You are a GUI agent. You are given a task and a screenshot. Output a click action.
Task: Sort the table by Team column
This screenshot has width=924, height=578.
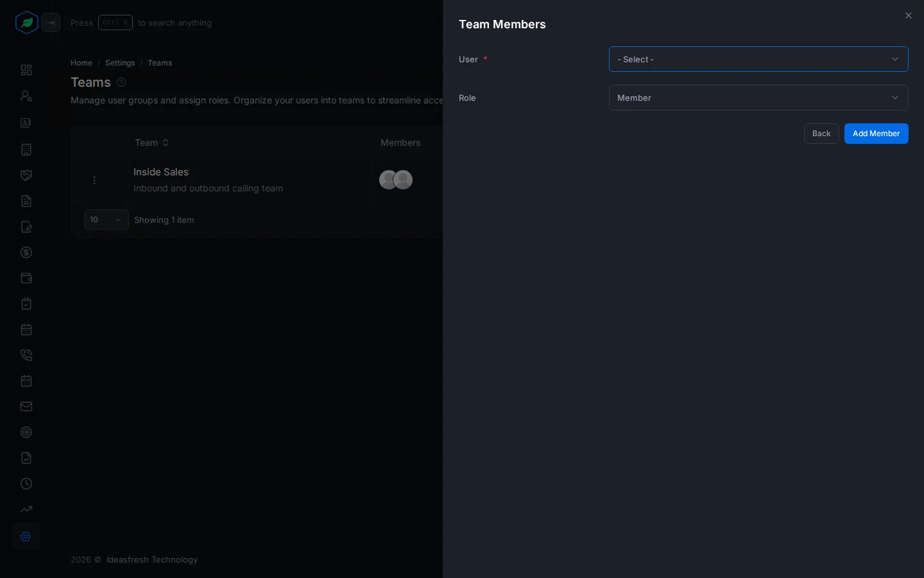152,143
